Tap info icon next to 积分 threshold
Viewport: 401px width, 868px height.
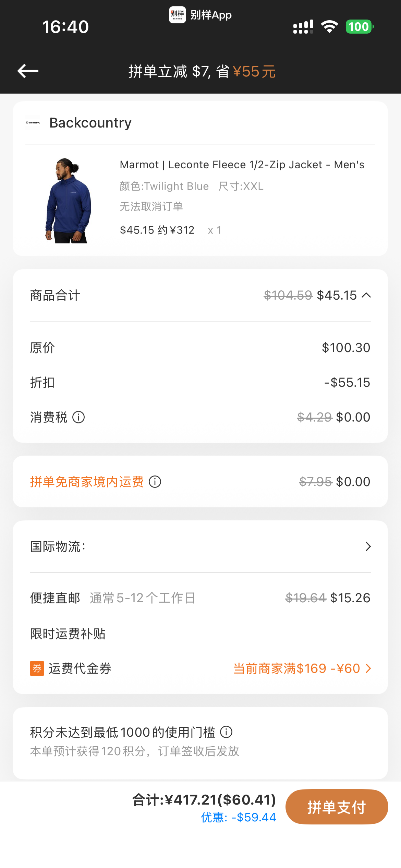[226, 732]
